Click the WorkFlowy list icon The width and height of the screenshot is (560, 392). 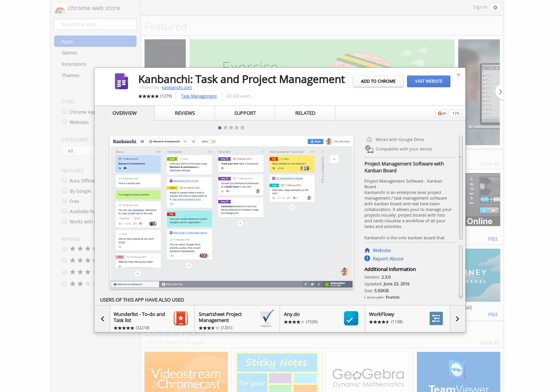(436, 318)
